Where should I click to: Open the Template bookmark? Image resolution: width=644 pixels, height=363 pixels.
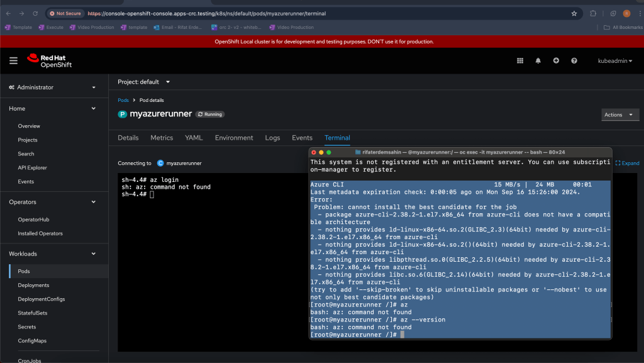point(18,28)
